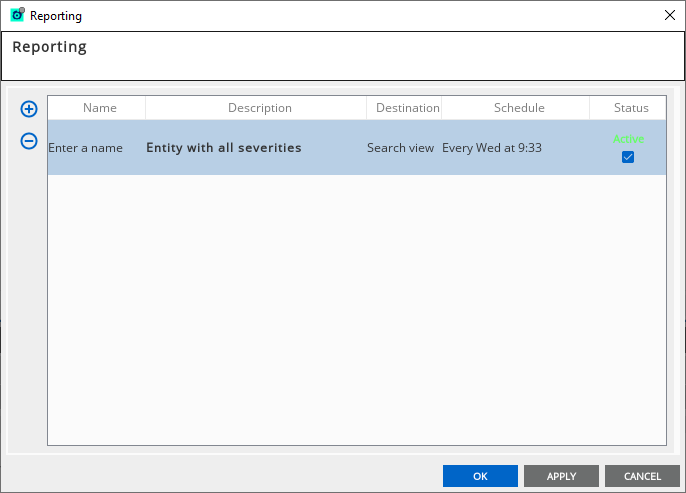The width and height of the screenshot is (686, 493).
Task: Click the 'Enter a name' field
Action: 86,148
